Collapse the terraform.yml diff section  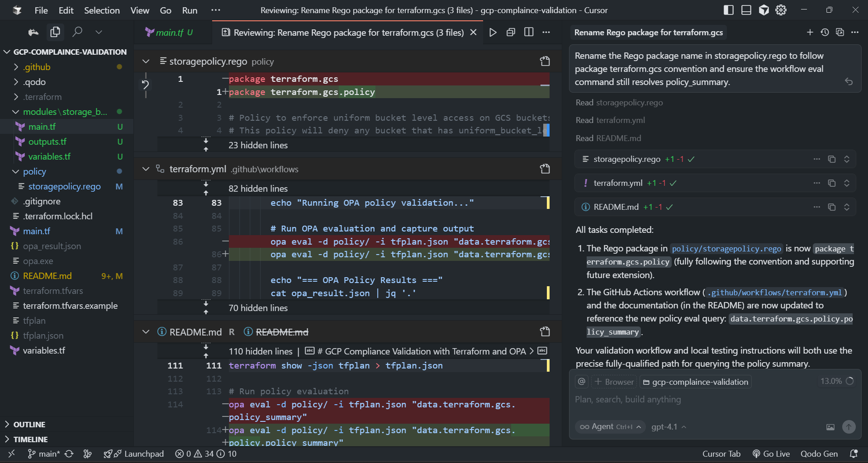click(146, 169)
